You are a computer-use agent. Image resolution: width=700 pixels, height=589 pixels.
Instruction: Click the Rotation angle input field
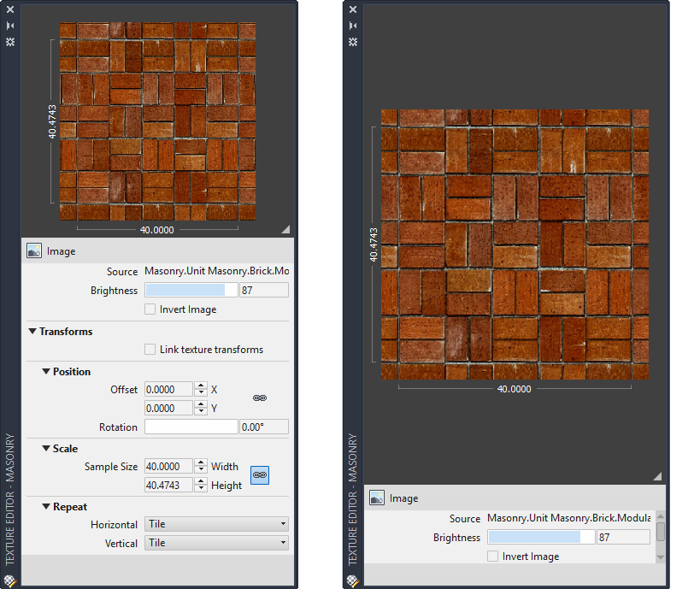pyautogui.click(x=263, y=427)
